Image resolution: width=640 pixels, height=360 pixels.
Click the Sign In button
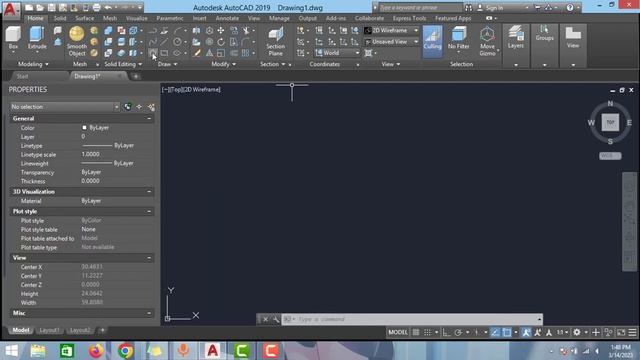coord(494,8)
